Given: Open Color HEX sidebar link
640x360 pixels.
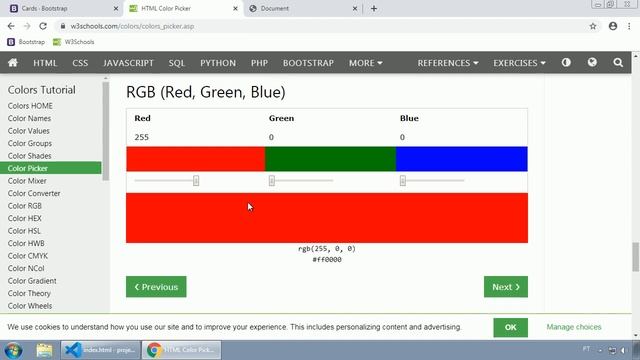Looking at the screenshot, I should 24,218.
